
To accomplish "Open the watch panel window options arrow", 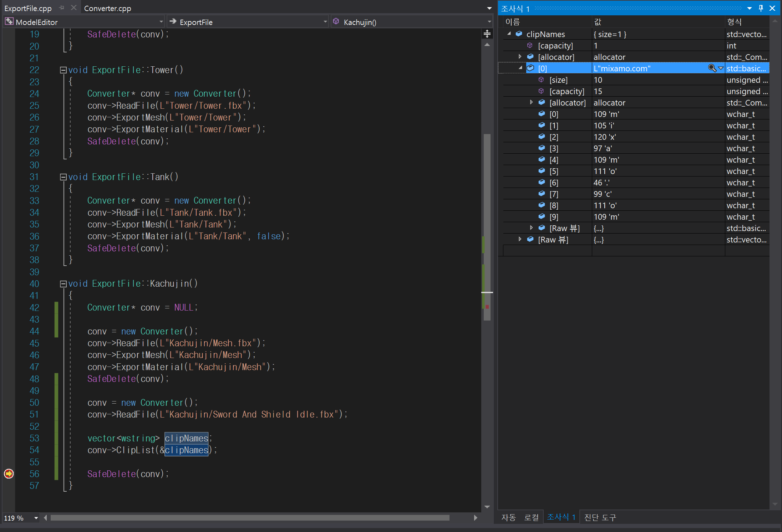I will pos(749,8).
